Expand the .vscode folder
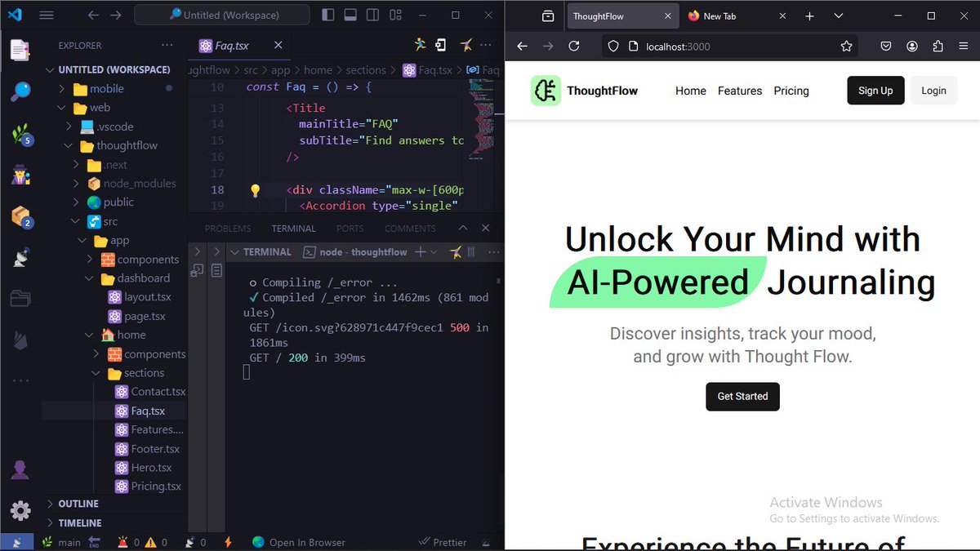This screenshot has width=980, height=551. pyautogui.click(x=115, y=127)
